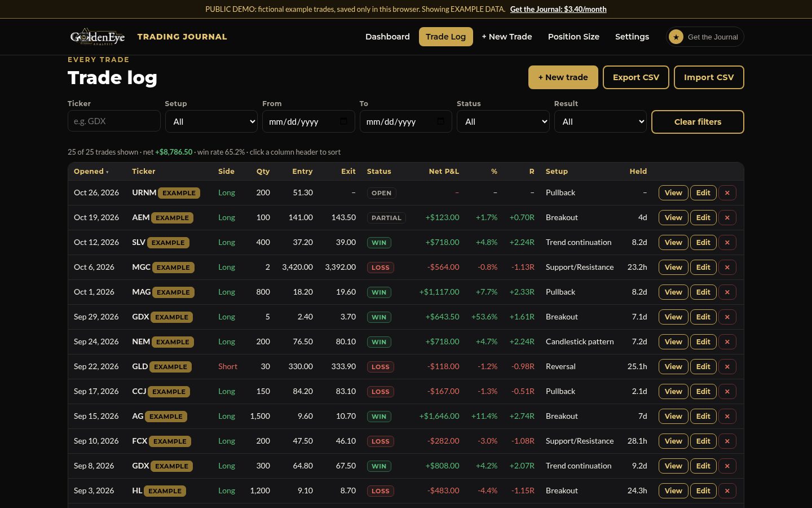Image resolution: width=812 pixels, height=508 pixels.
Task: Delete the MGC trade row
Action: [x=727, y=268]
